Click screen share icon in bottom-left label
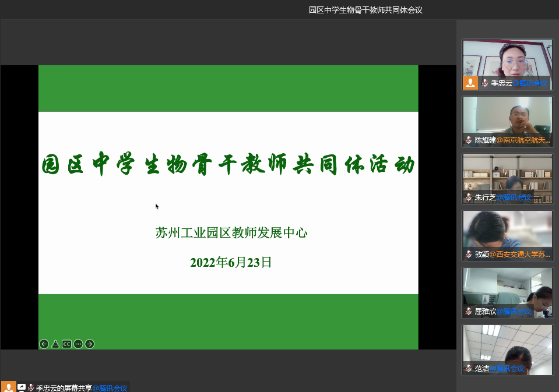 [22, 387]
